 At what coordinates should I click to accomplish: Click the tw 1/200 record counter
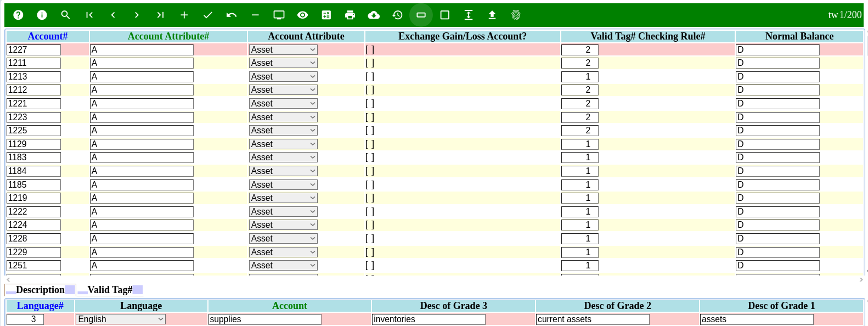tap(845, 15)
